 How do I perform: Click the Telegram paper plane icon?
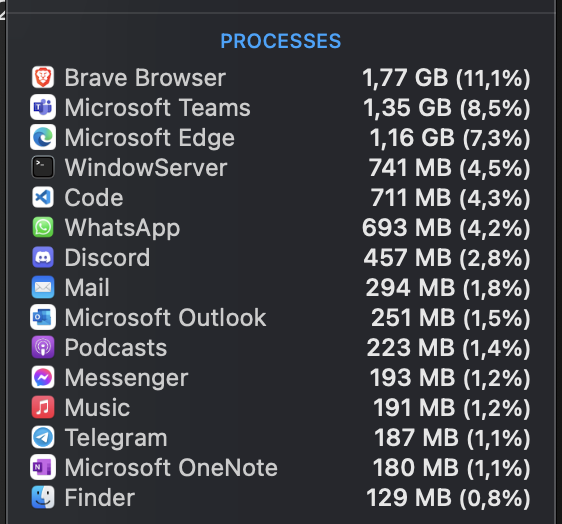[43, 438]
